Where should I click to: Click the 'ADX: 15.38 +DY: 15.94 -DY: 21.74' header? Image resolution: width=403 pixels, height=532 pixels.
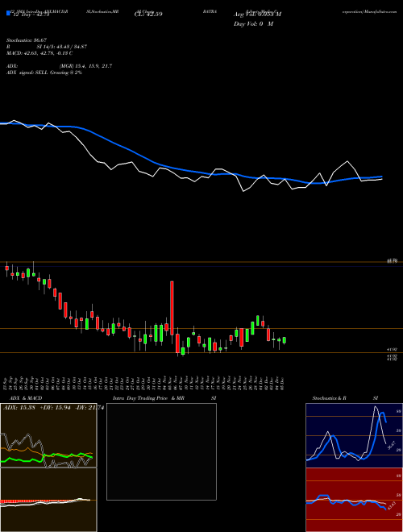(x=53, y=408)
